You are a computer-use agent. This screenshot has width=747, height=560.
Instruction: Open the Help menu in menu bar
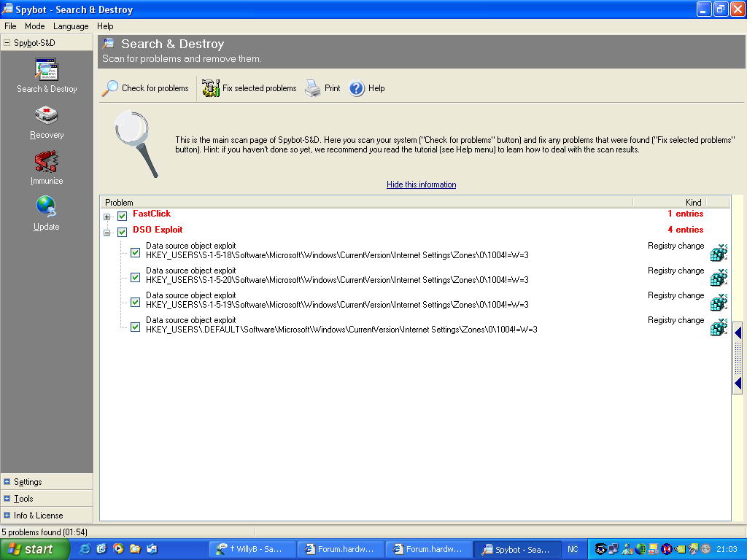[105, 26]
